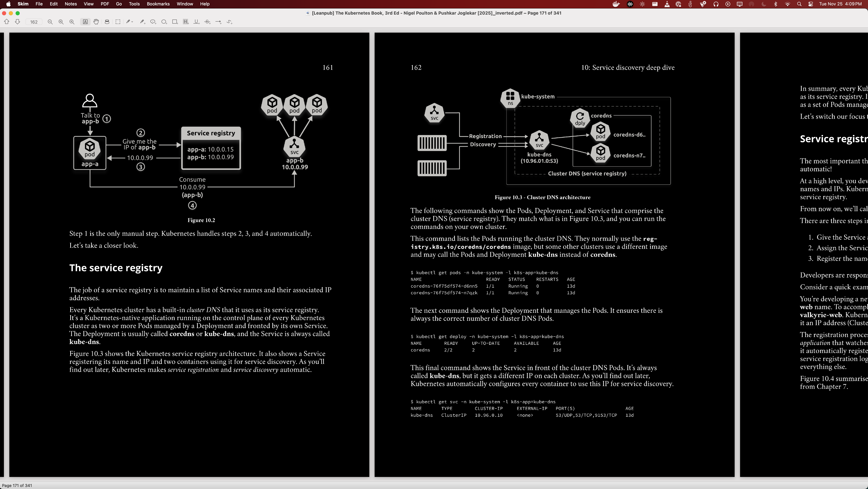Open the Bookmarks menu
The width and height of the screenshot is (868, 489).
click(x=158, y=4)
